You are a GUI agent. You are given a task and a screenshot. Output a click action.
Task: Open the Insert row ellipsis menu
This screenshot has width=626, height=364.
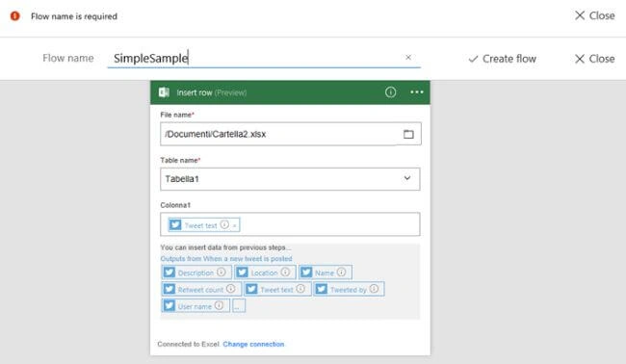tap(417, 92)
